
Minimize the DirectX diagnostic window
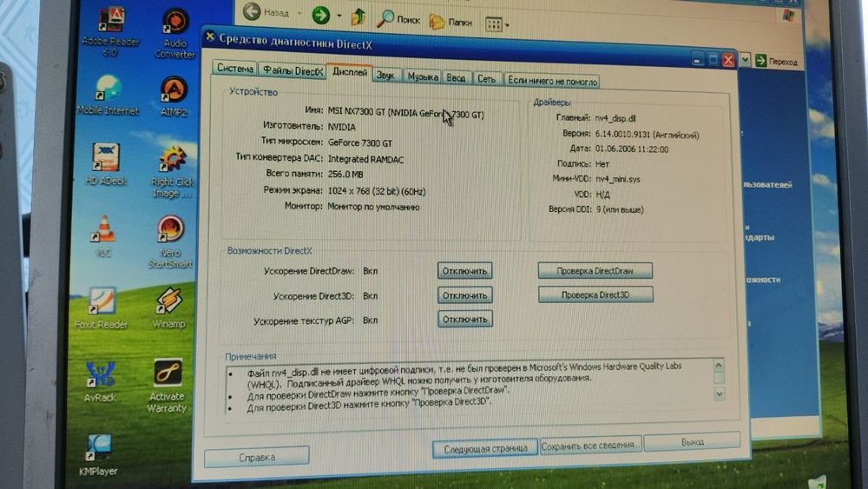coord(699,59)
